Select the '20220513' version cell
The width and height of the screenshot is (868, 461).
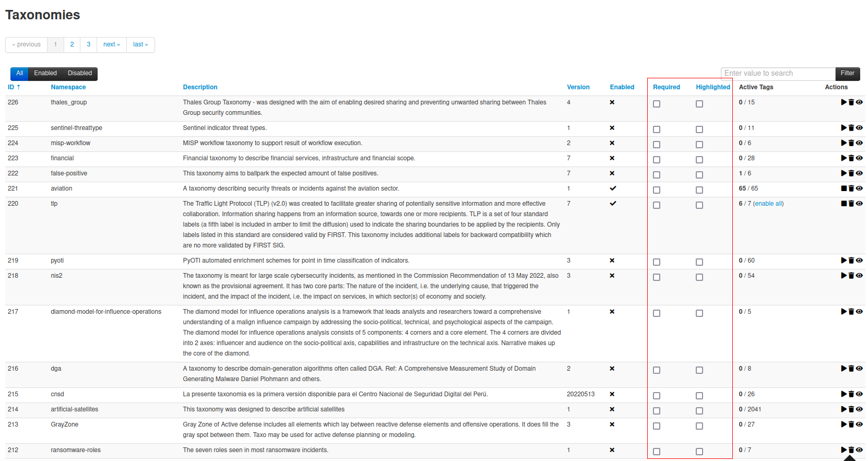coord(580,394)
